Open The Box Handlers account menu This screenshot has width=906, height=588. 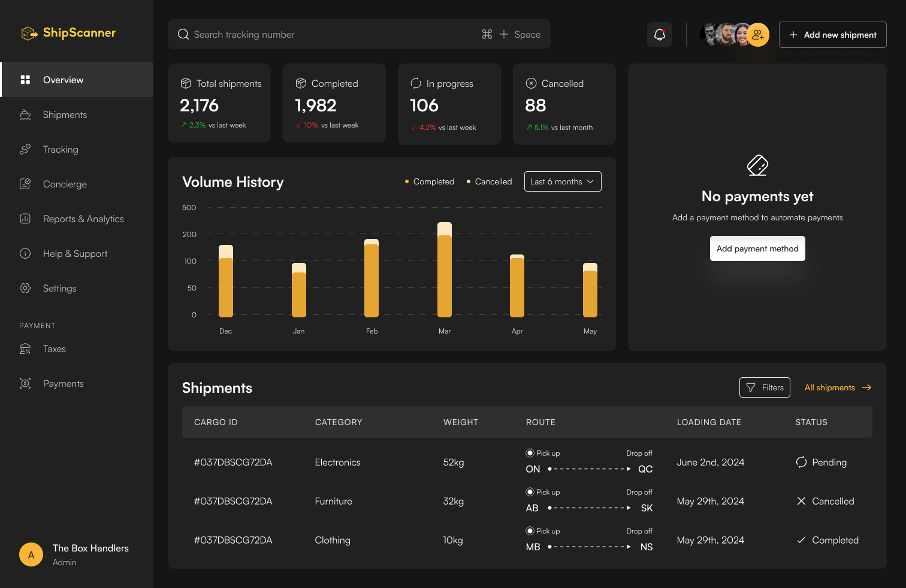75,554
